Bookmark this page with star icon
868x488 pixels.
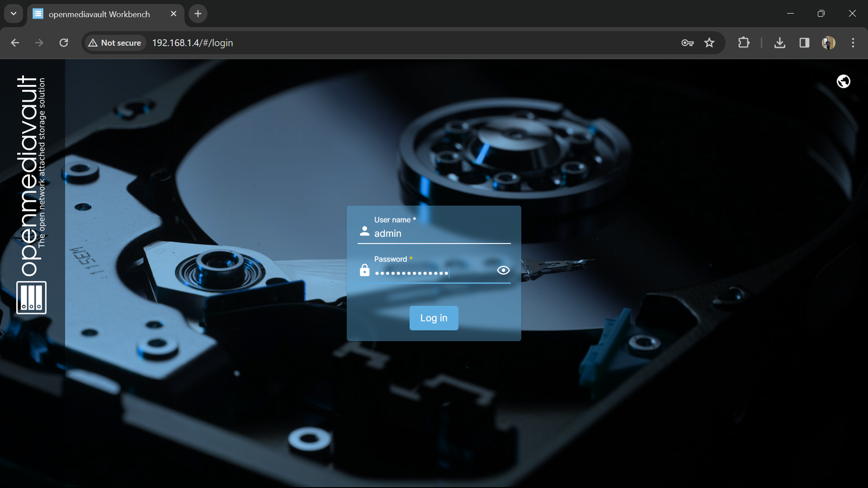(709, 43)
